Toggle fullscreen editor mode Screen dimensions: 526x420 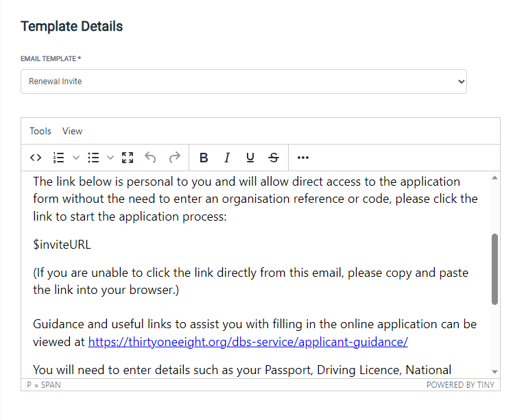click(x=128, y=158)
